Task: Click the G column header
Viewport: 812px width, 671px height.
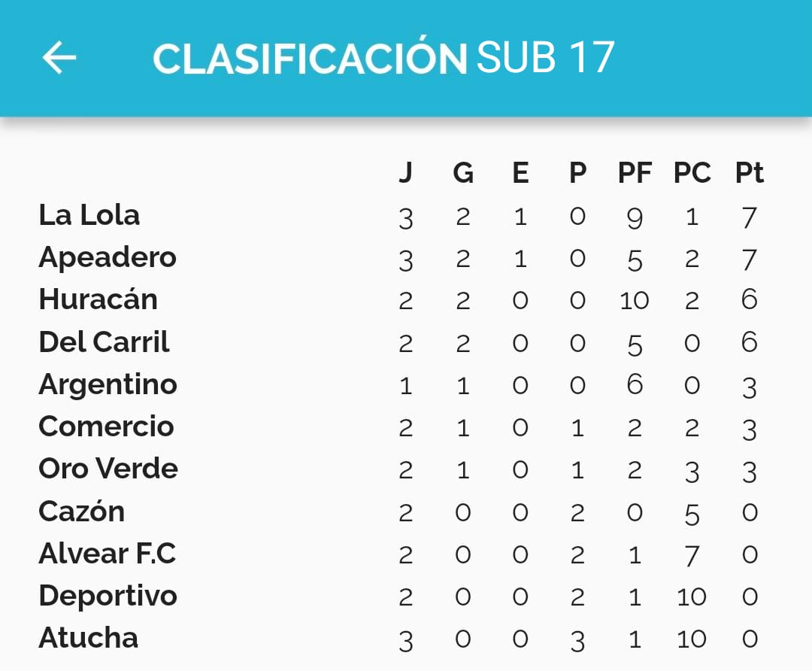Action: click(463, 172)
